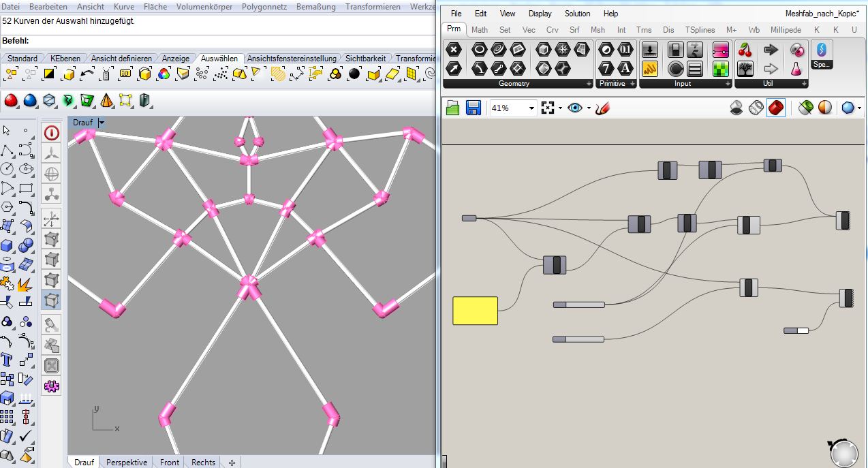Select the Text tool in Rhino sidebar
The width and height of the screenshot is (868, 468).
(x=7, y=359)
